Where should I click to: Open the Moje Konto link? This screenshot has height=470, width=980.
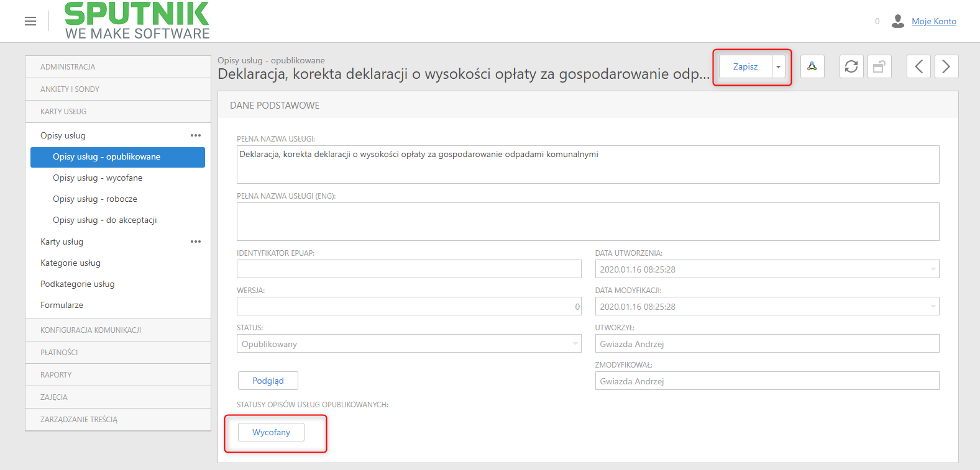tap(934, 21)
